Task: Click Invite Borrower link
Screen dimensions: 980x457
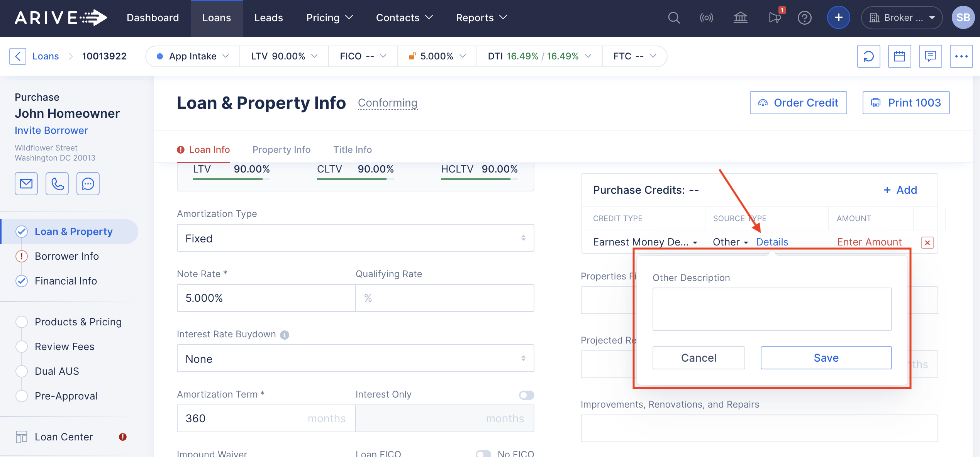Action: [x=51, y=130]
